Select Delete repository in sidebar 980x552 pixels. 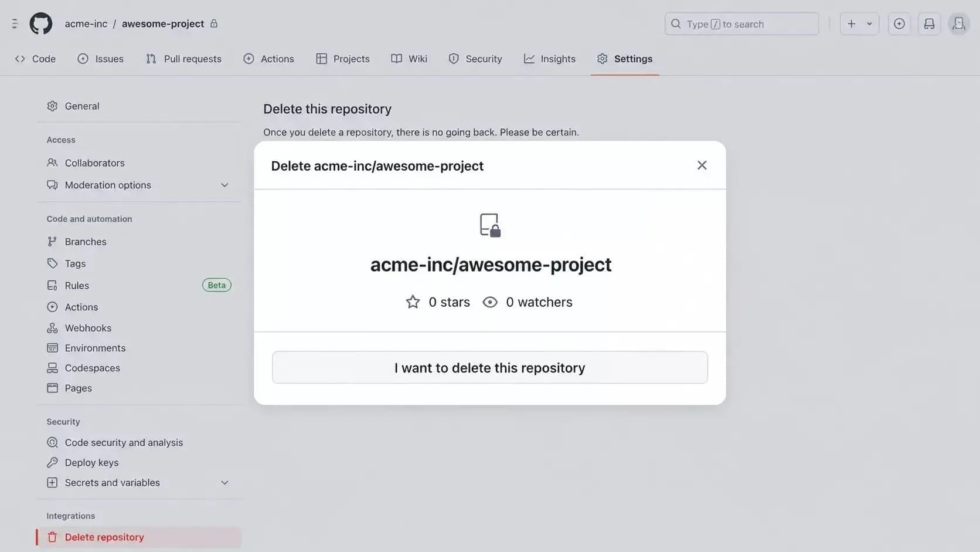point(139,537)
